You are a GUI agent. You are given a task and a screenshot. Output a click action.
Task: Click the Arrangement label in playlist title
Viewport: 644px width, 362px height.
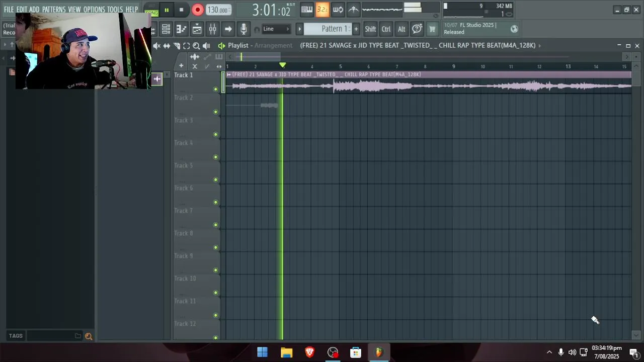pos(273,45)
